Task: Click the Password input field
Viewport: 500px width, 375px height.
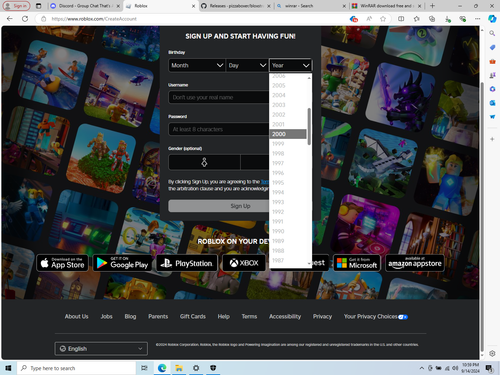Action: 219,129
